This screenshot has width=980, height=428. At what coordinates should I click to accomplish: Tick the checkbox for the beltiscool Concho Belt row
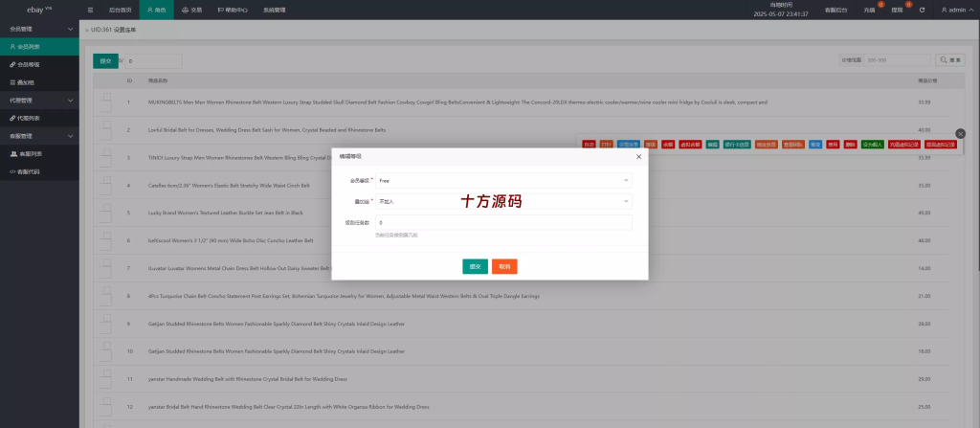[107, 236]
